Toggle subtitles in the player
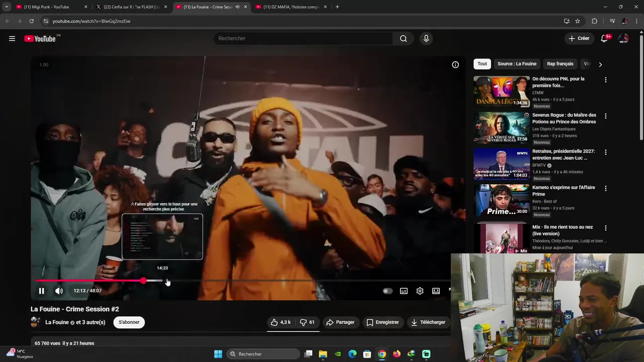Viewport: 644px width, 362px height. point(404,291)
